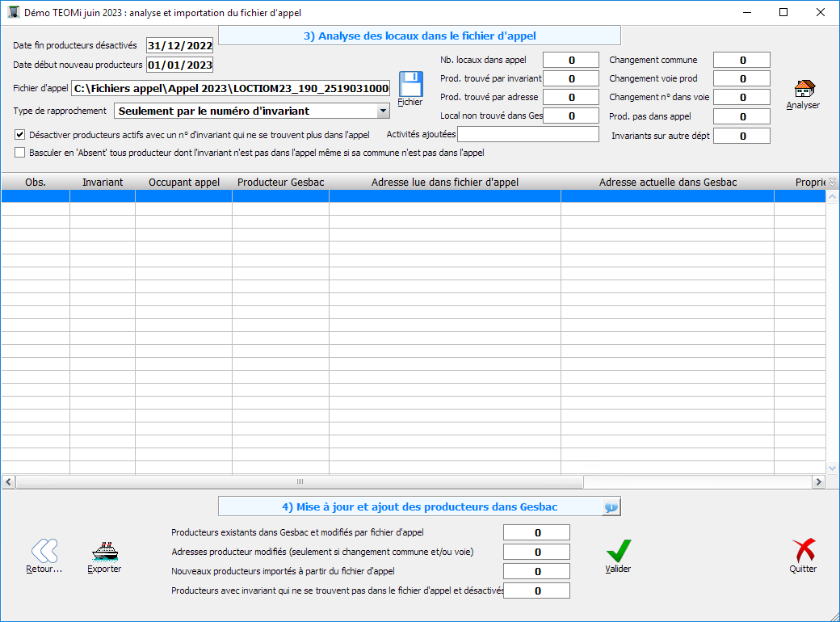Click the Retour back arrows icon
840x622 pixels.
44,551
